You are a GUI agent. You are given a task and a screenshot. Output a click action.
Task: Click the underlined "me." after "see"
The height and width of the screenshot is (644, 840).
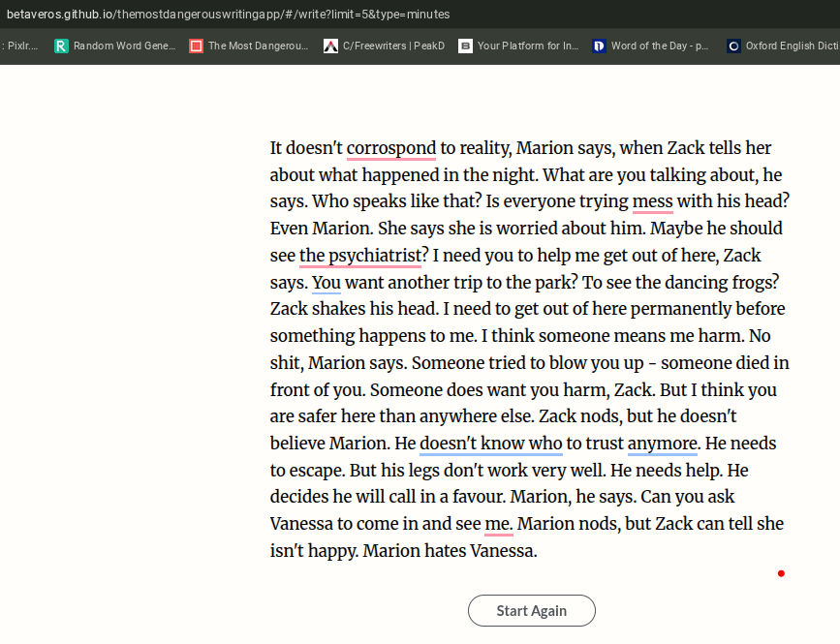[498, 524]
